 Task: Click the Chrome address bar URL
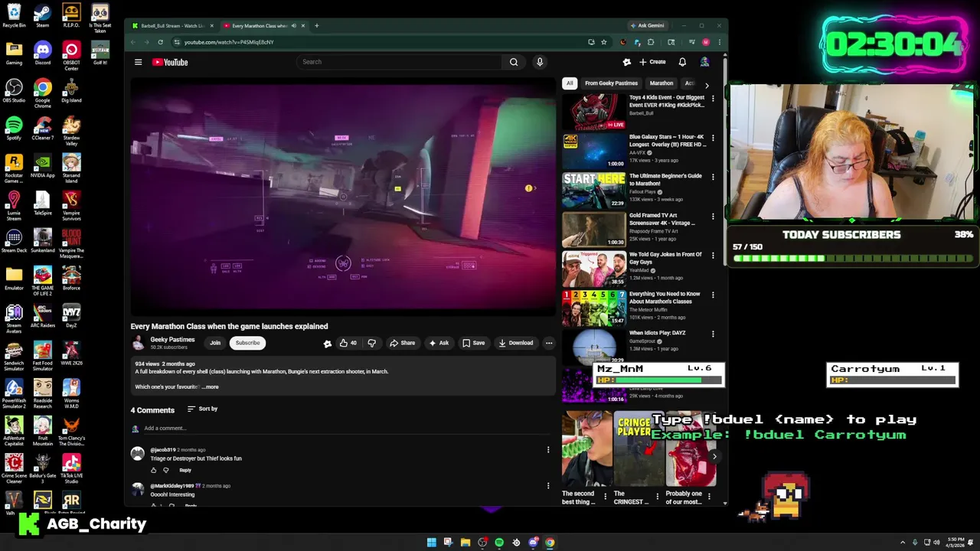pyautogui.click(x=229, y=42)
